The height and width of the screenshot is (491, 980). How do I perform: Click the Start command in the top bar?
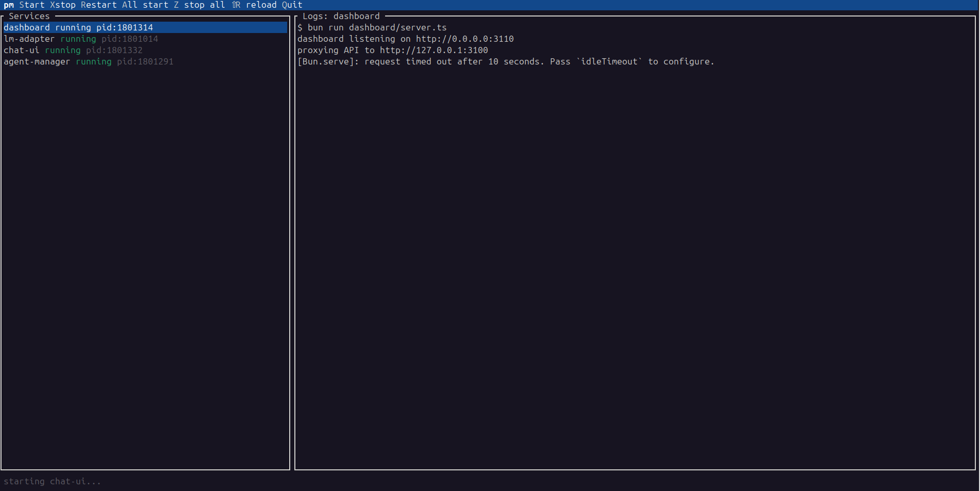[32, 5]
